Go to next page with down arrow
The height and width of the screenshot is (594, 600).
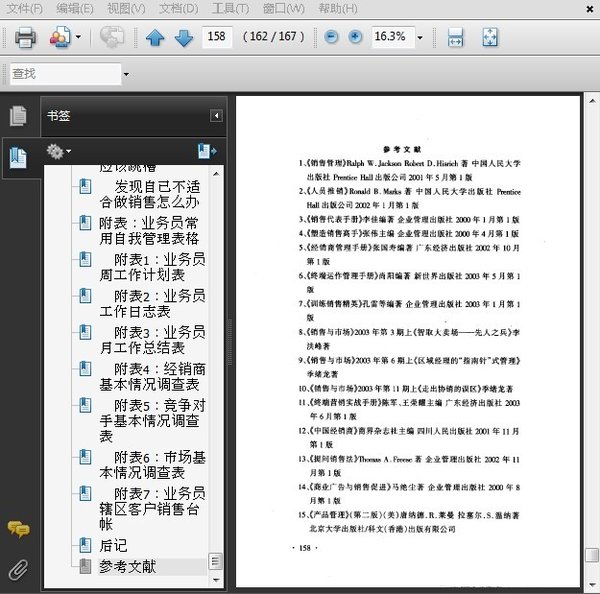tap(184, 38)
